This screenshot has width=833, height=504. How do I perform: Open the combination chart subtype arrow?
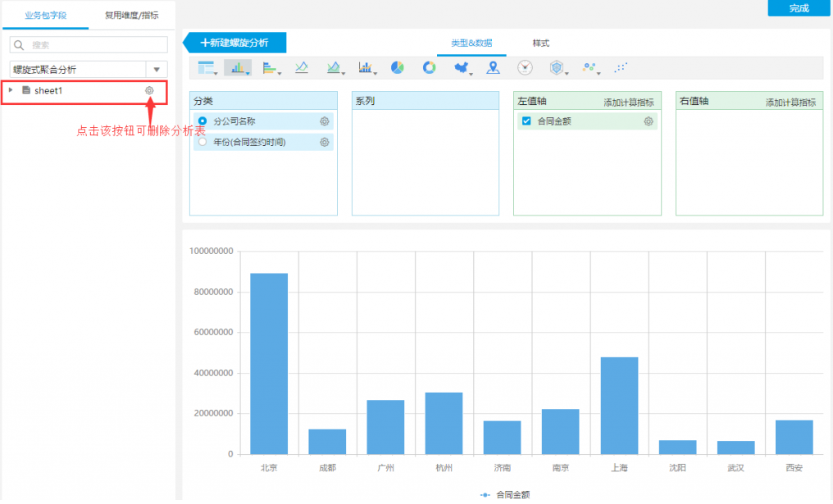pyautogui.click(x=375, y=73)
